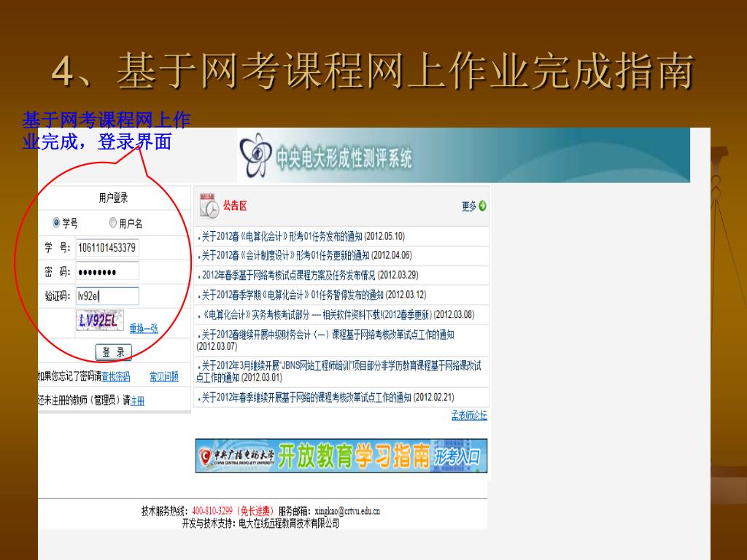This screenshot has width=747, height=560.
Task: Click the 更多 green arrow icon
Action: pos(483,206)
